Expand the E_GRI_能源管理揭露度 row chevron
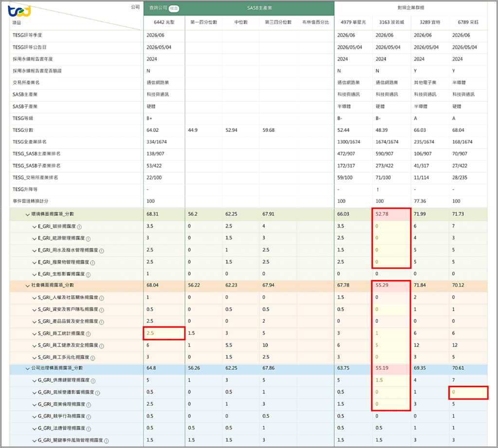The image size is (498, 448). (x=35, y=239)
